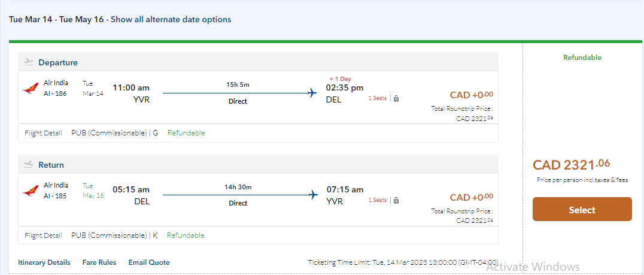The height and width of the screenshot is (275, 644).
Task: Open Flight Detail for the return flight
Action: point(43,235)
